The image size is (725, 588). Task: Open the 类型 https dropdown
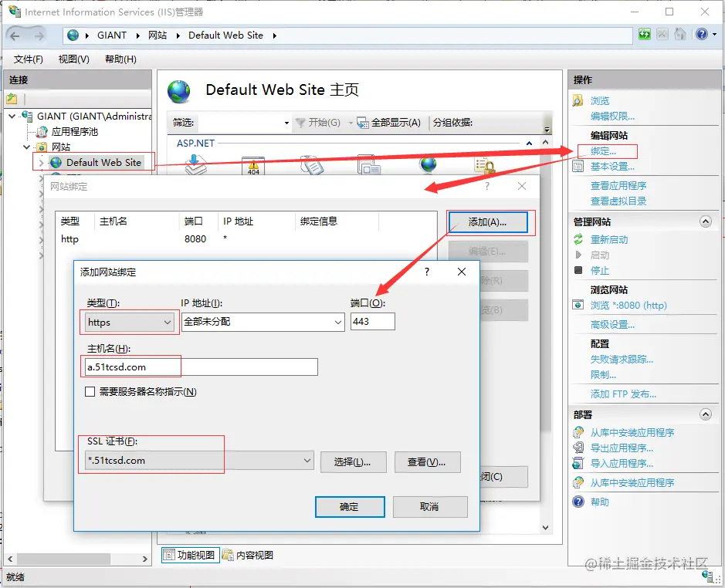click(130, 323)
